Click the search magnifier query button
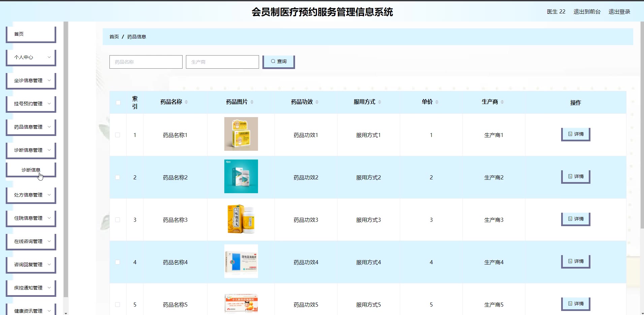The height and width of the screenshot is (315, 644). [x=279, y=62]
